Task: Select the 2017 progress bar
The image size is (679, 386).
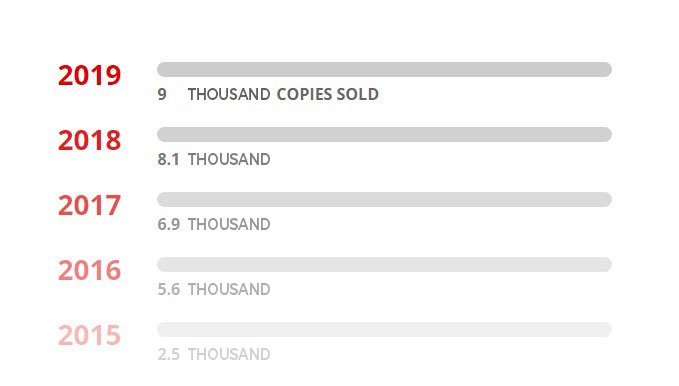Action: coord(385,200)
